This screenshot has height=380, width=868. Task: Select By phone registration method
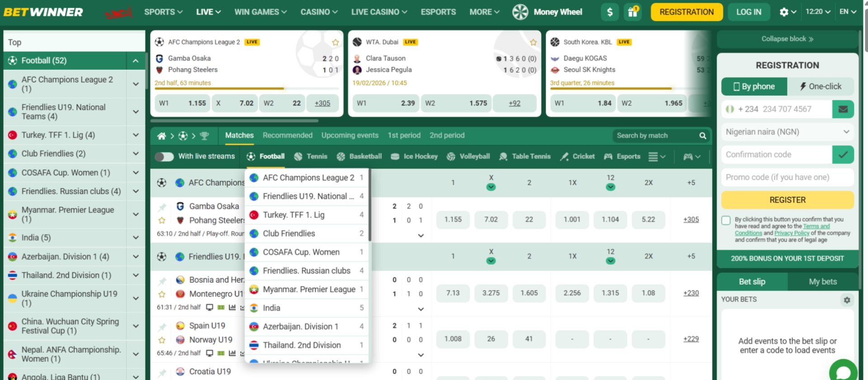[754, 86]
